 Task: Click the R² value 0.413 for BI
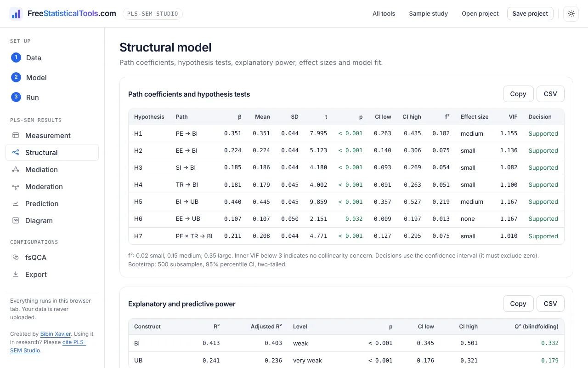point(211,343)
